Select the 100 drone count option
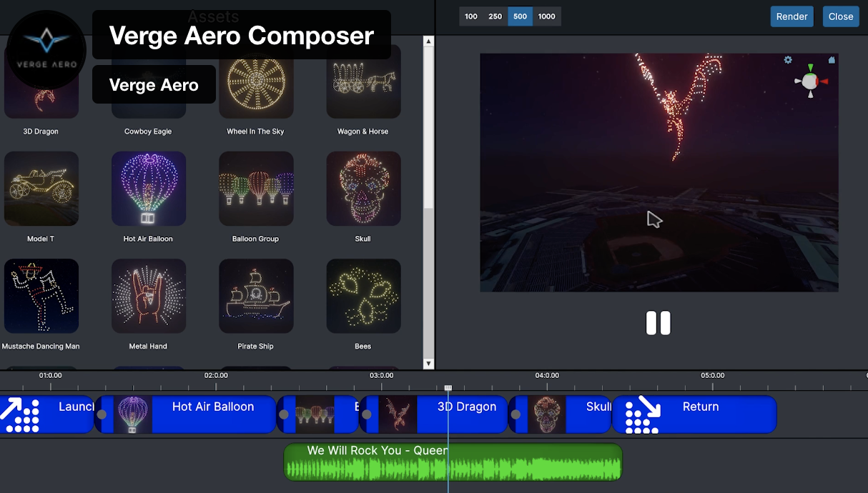This screenshot has height=493, width=868. click(x=471, y=16)
